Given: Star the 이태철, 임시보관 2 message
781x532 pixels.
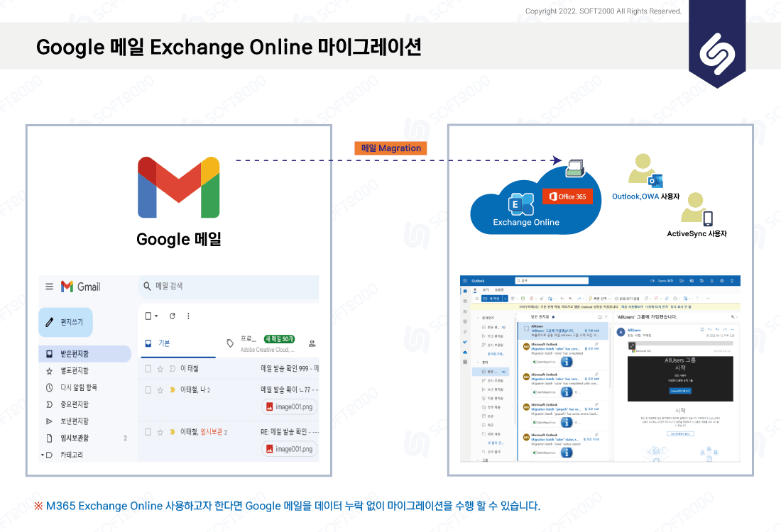Looking at the screenshot, I should [x=160, y=432].
